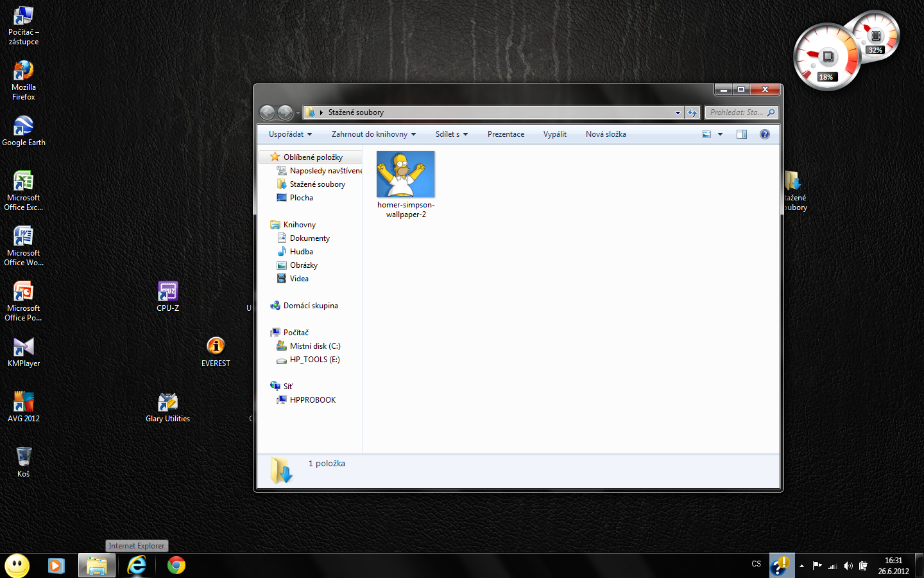
Task: Open AVG 2012 antivirus shortcut
Action: click(23, 407)
